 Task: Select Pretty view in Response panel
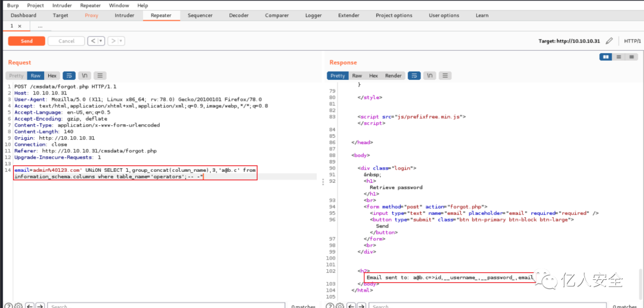pyautogui.click(x=338, y=76)
